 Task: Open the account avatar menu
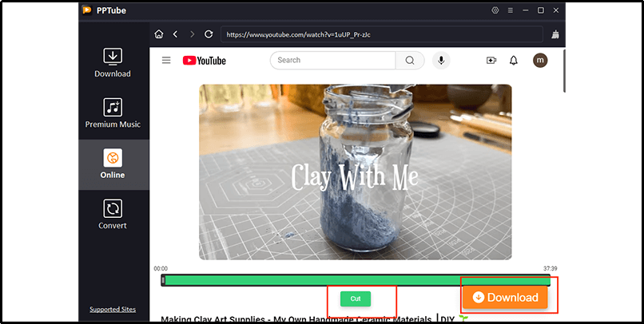[540, 60]
